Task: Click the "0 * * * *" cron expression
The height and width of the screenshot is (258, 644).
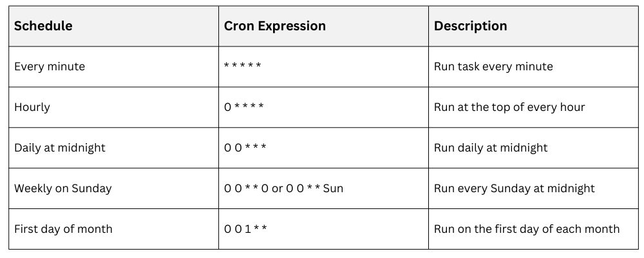Action: (x=243, y=107)
